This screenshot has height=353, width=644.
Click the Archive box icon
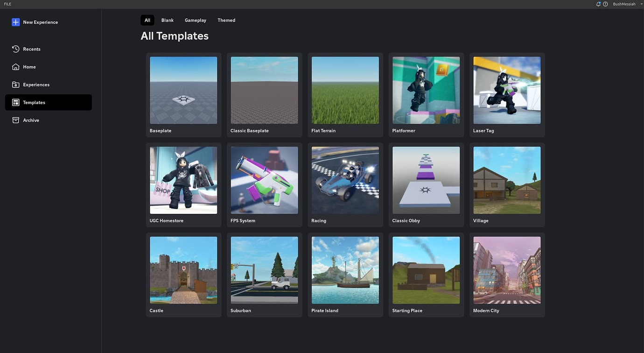[x=16, y=120]
